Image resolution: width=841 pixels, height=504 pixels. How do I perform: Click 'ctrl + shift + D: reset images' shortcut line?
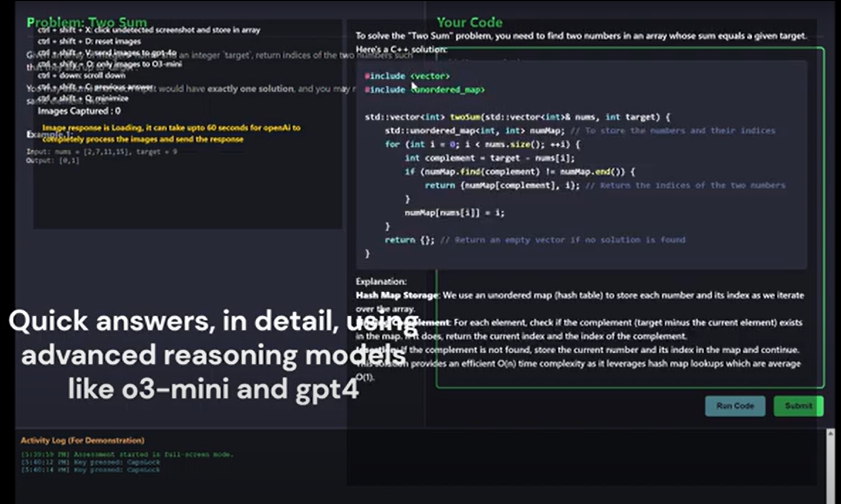(x=89, y=41)
